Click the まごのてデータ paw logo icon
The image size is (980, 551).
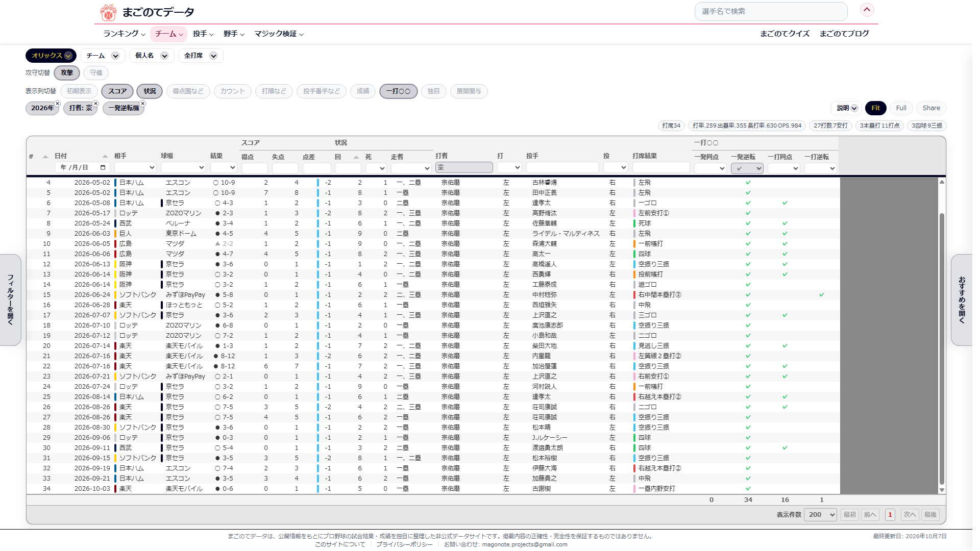[108, 12]
